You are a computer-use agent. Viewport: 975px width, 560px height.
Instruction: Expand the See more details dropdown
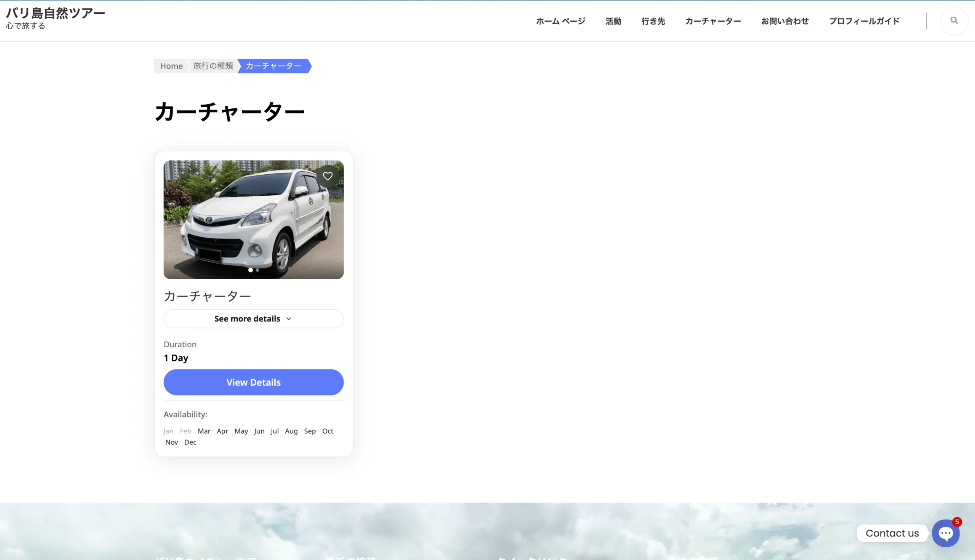247,319
